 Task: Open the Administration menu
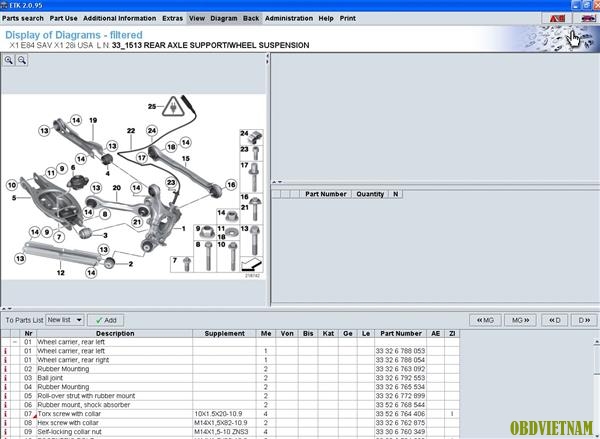coord(289,18)
